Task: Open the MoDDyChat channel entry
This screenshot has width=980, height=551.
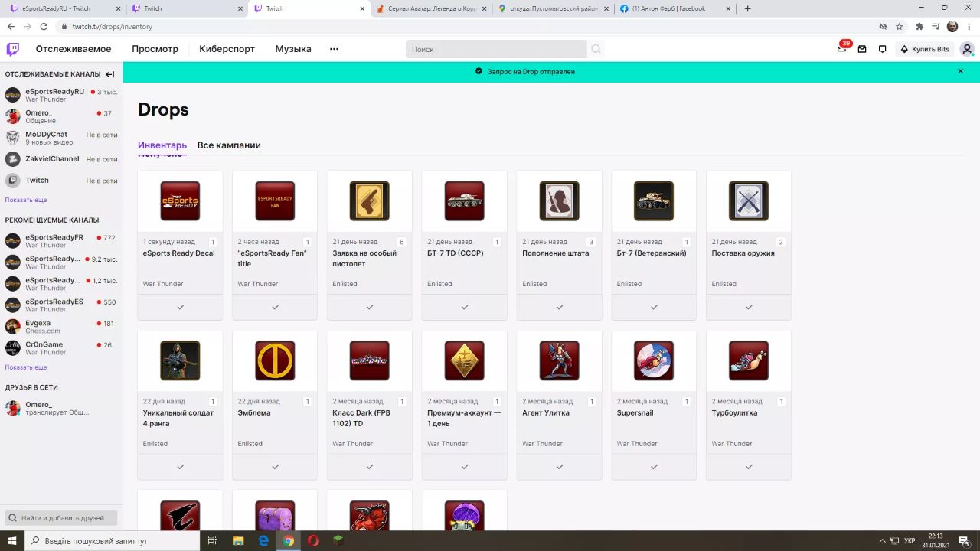Action: tap(61, 138)
